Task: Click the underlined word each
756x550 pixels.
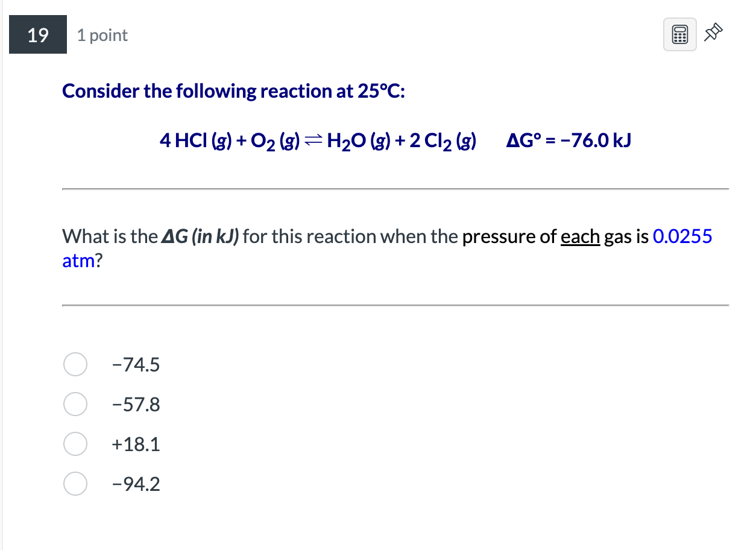Action: (581, 236)
